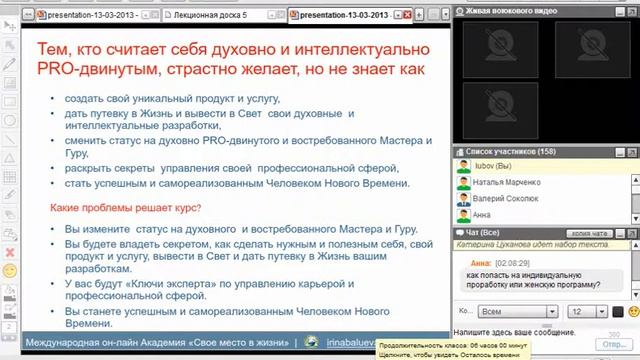Pop out the chat panel
640x360 pixels.
633,233
